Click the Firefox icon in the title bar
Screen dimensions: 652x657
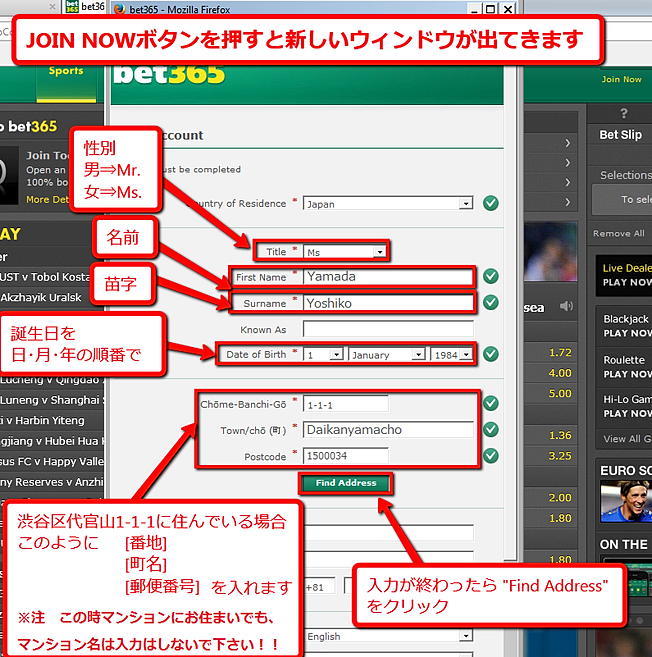120,9
